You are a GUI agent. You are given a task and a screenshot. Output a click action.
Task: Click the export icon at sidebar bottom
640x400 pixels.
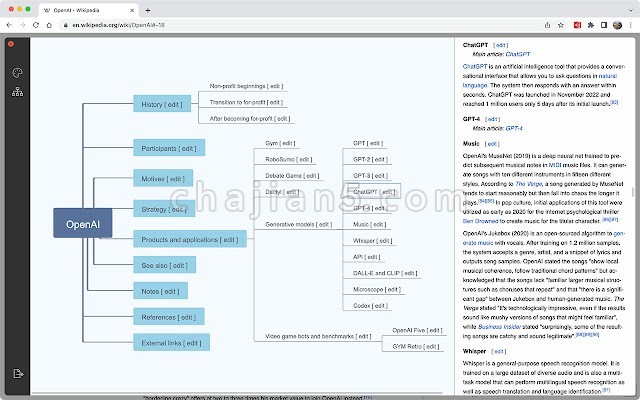18,373
